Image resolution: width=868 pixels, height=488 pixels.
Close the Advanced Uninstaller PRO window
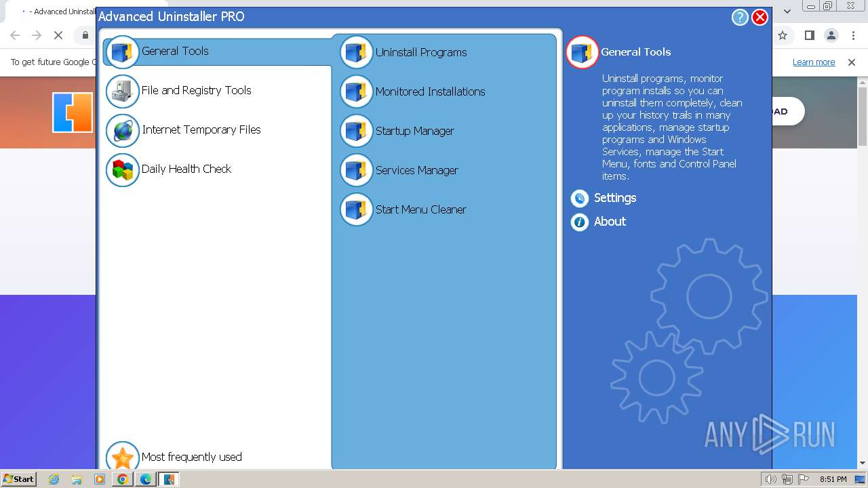coord(760,17)
